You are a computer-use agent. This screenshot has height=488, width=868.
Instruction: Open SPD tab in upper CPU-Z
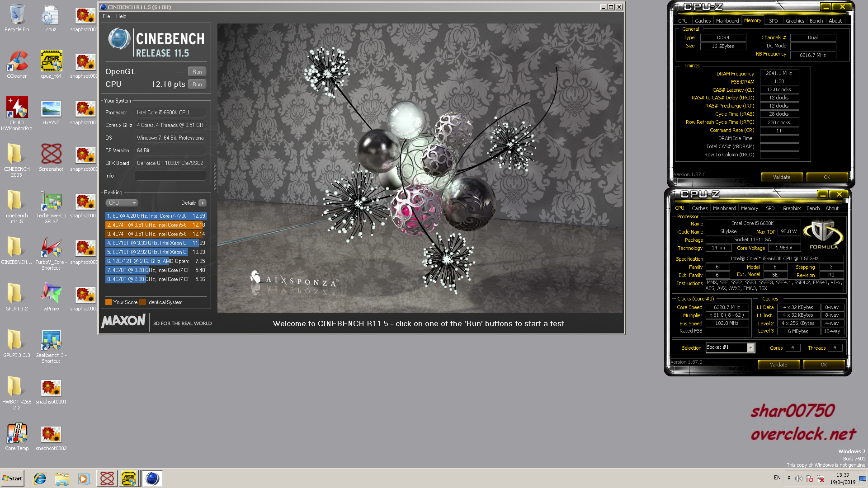774,21
